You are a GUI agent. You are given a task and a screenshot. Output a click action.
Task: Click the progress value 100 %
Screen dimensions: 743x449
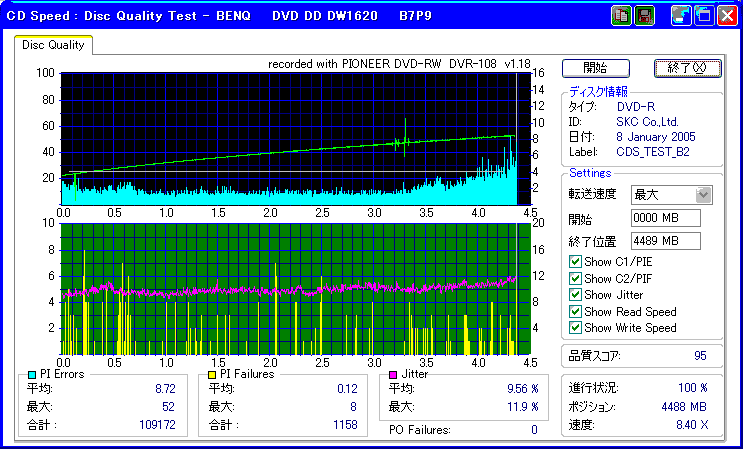click(693, 388)
